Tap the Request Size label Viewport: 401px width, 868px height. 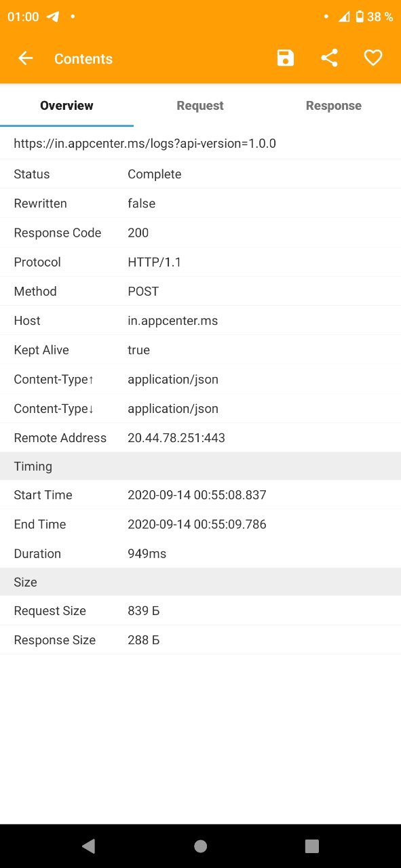pos(50,611)
